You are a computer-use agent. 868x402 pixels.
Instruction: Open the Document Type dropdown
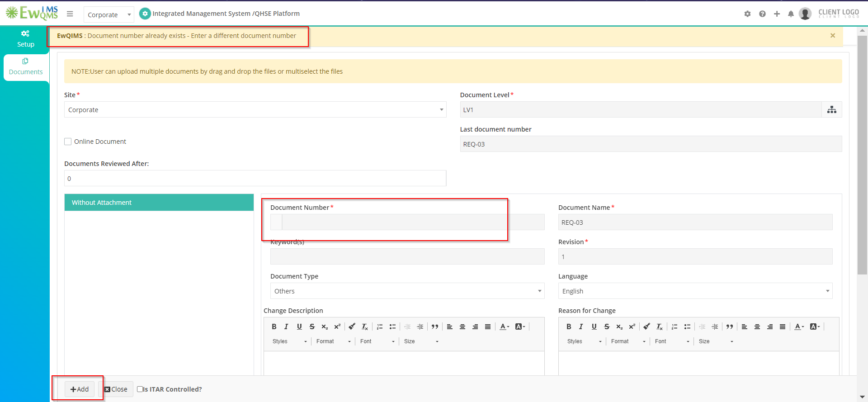[407, 291]
